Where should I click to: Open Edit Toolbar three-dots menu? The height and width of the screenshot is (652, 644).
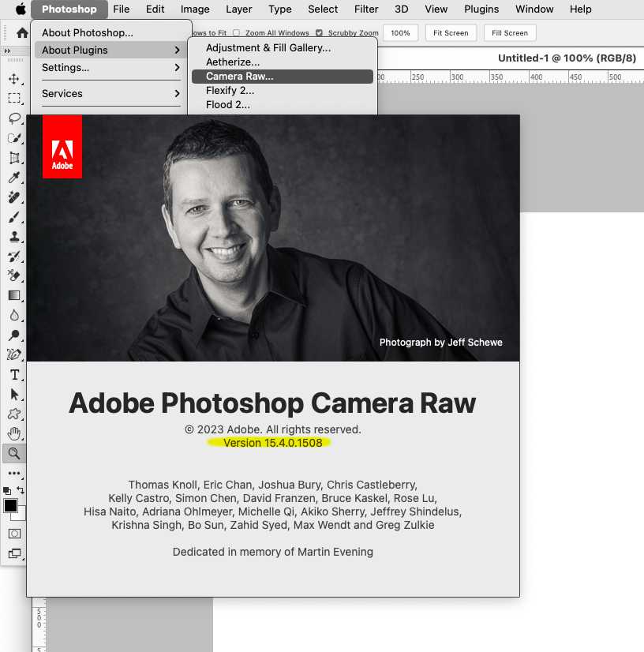(x=14, y=473)
